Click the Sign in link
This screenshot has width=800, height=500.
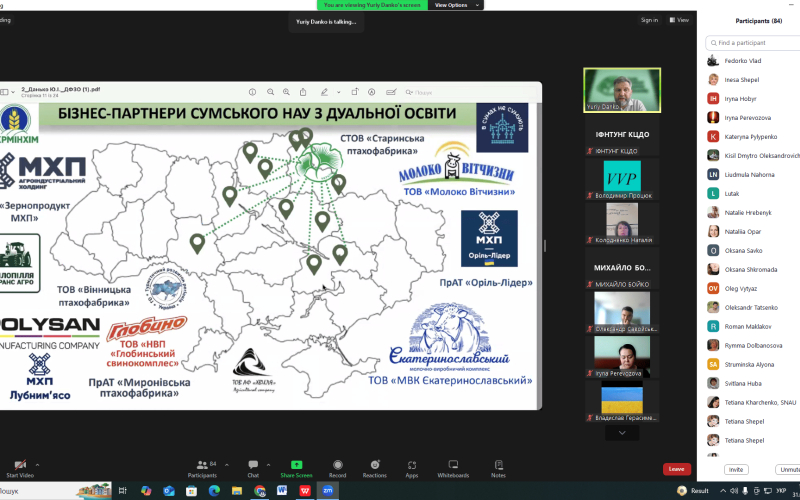coord(649,20)
